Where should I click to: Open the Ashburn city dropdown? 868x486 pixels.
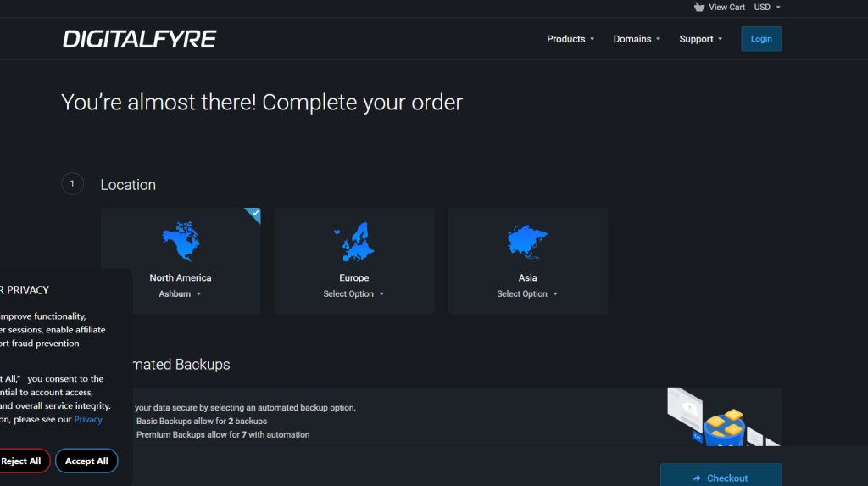180,294
